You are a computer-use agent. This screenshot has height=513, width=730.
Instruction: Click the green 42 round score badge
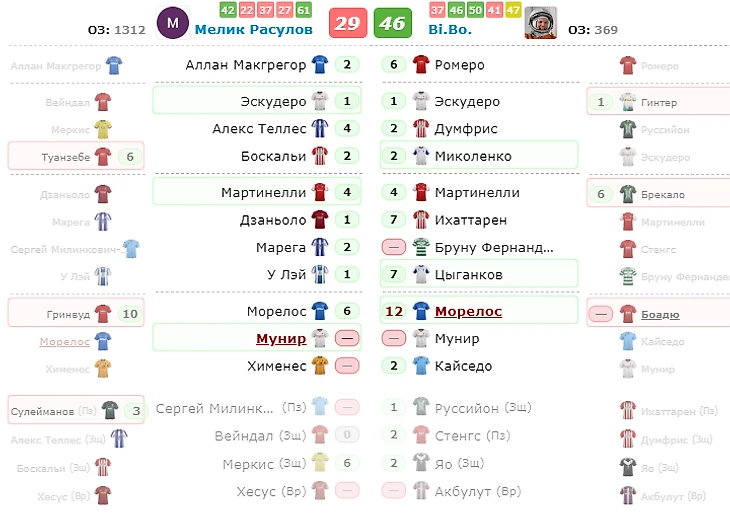click(x=227, y=10)
